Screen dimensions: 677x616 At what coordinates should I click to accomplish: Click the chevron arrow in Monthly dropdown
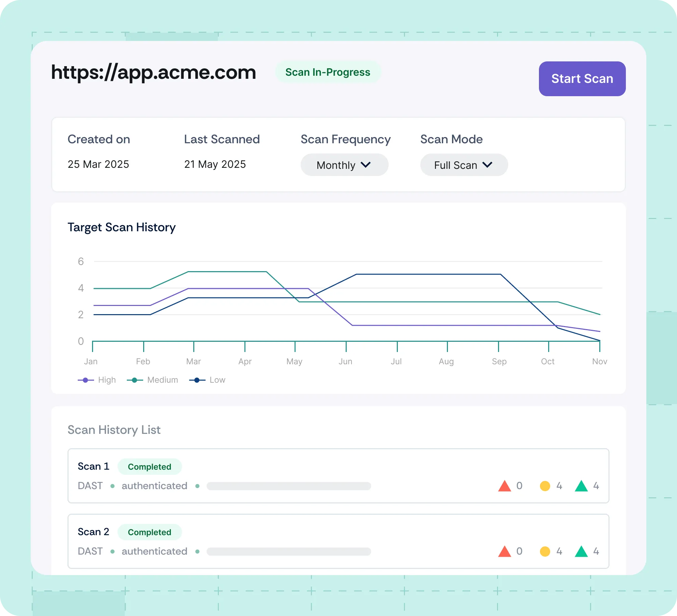coord(366,165)
